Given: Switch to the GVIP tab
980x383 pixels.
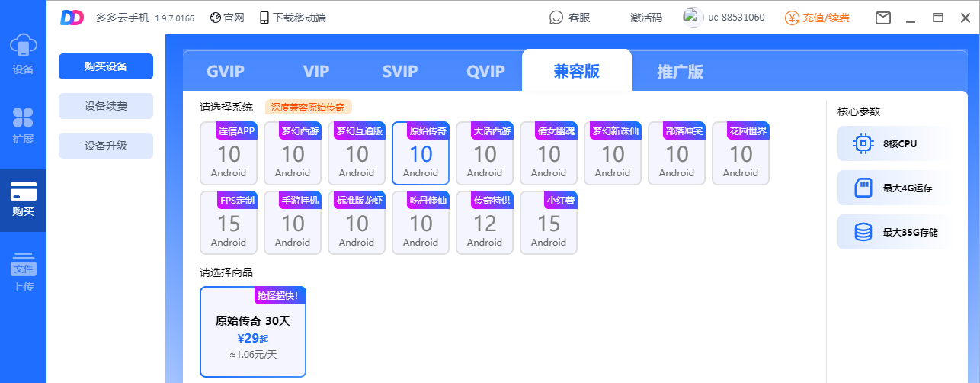Looking at the screenshot, I should 226,72.
